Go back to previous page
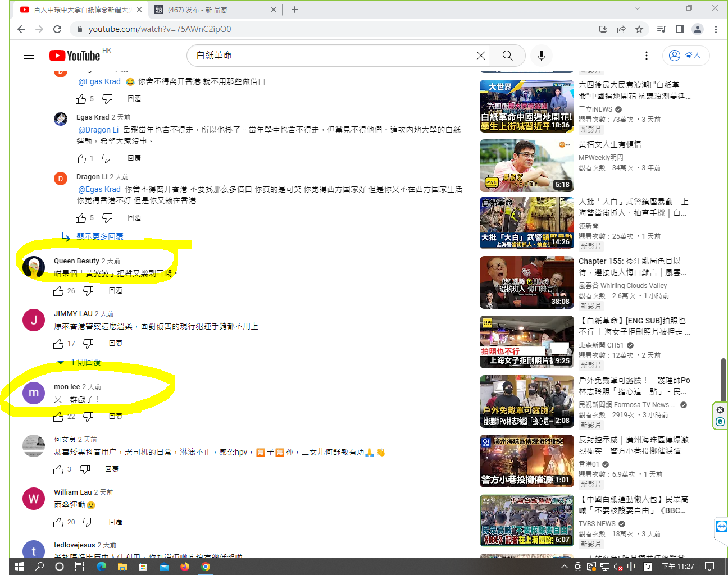 (21, 29)
